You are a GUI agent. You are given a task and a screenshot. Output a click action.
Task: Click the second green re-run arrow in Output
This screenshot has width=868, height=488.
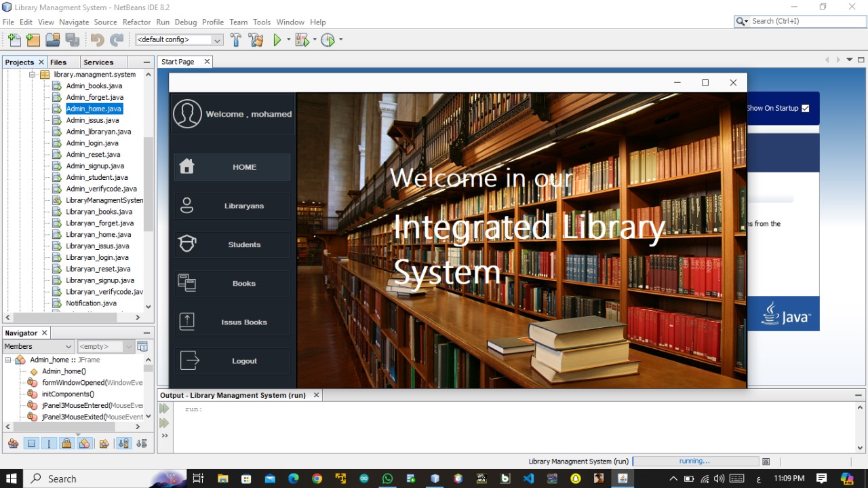(x=164, y=423)
